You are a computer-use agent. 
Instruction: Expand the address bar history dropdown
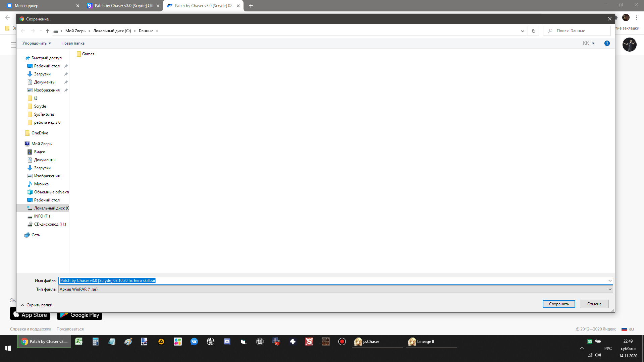coord(522,31)
